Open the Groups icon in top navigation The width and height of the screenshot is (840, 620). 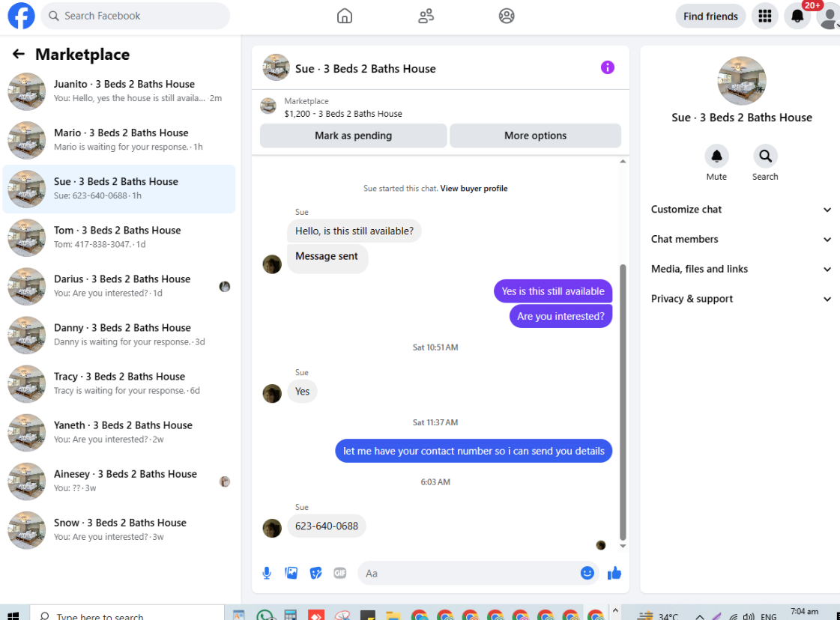(x=507, y=16)
